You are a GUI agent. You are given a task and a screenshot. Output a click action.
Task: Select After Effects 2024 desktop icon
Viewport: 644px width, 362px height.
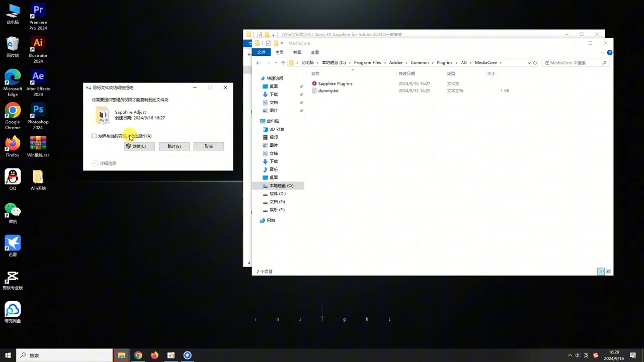[x=38, y=83]
